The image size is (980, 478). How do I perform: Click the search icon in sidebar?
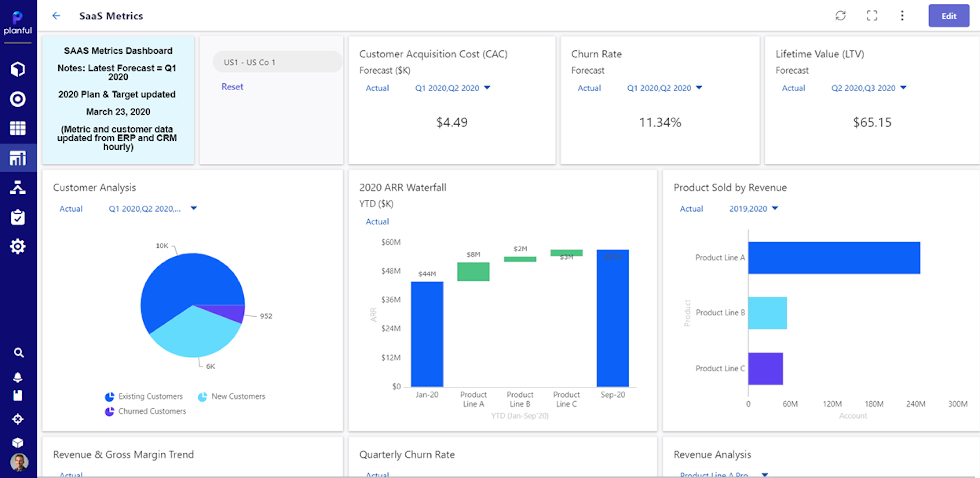pyautogui.click(x=18, y=353)
